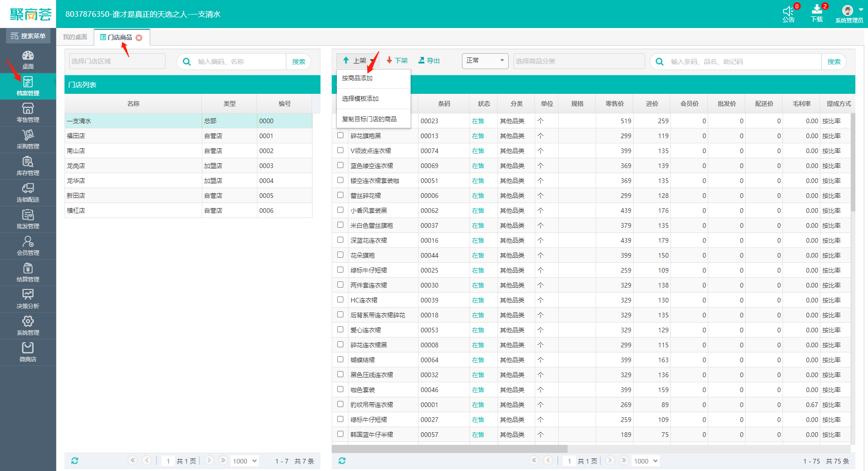868x471 pixels.
Task: Open 库存管理 sidebar icon
Action: tap(28, 166)
